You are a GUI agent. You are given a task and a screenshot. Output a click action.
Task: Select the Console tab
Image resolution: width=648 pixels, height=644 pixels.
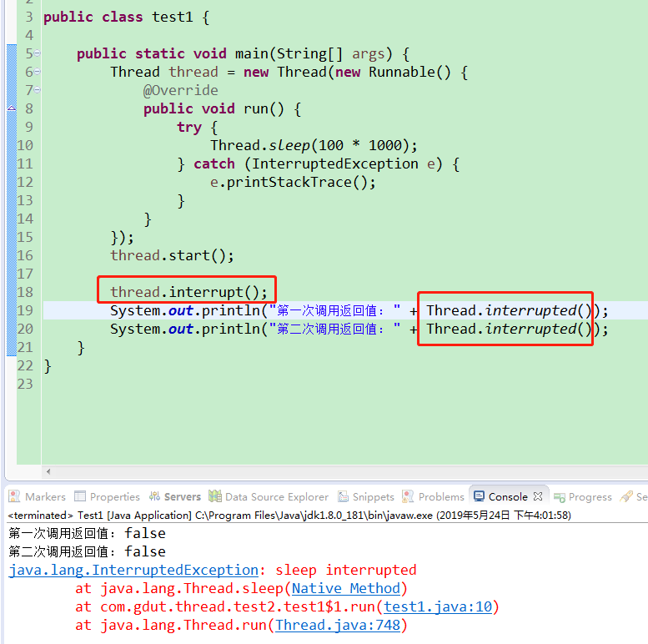point(508,496)
